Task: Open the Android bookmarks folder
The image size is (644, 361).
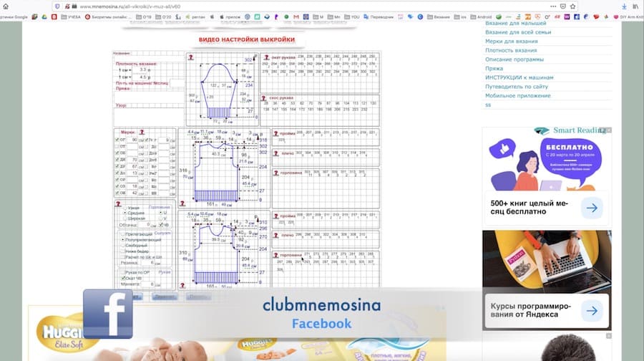Action: pos(481,17)
